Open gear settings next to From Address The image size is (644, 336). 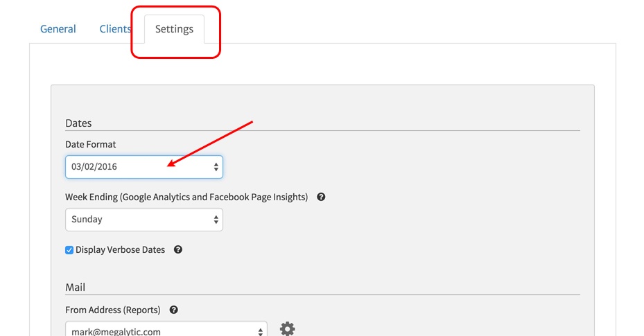pos(287,329)
